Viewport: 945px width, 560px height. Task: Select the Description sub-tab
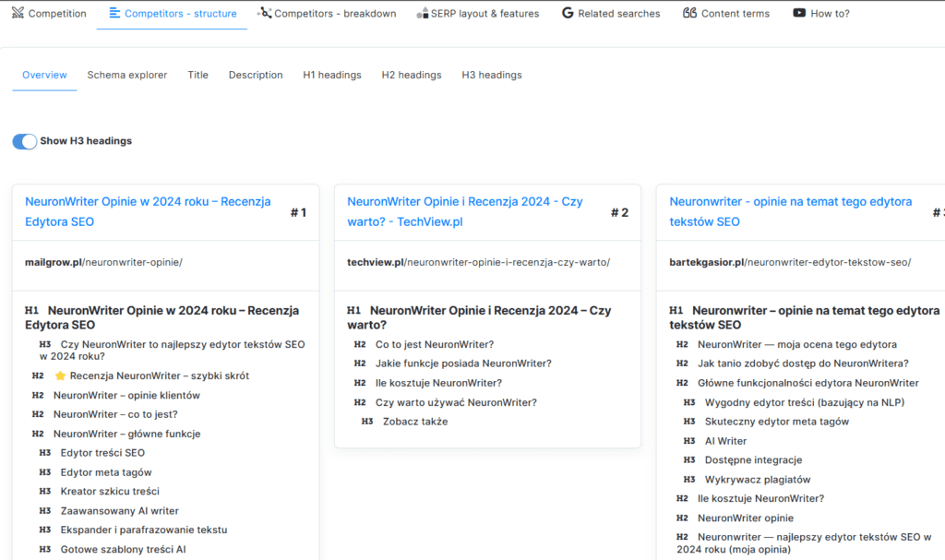click(x=256, y=76)
